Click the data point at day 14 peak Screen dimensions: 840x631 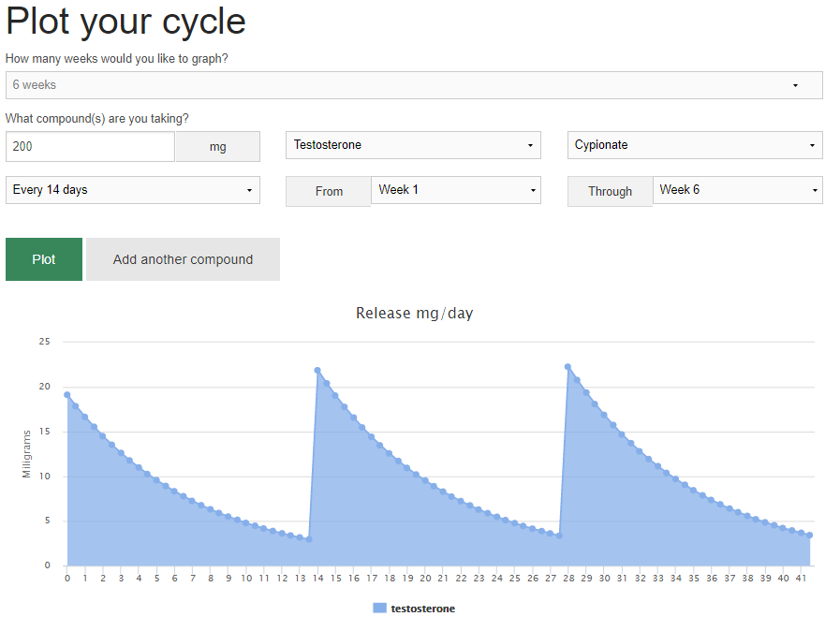click(x=317, y=371)
